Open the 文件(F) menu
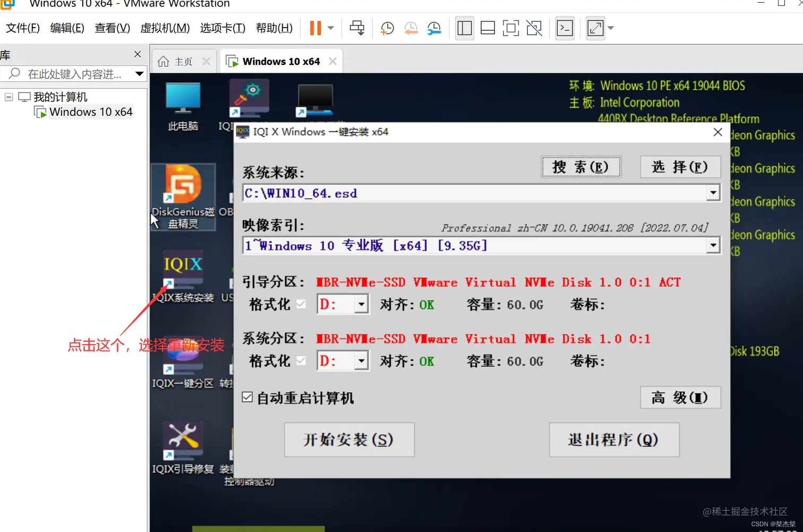 (x=23, y=28)
